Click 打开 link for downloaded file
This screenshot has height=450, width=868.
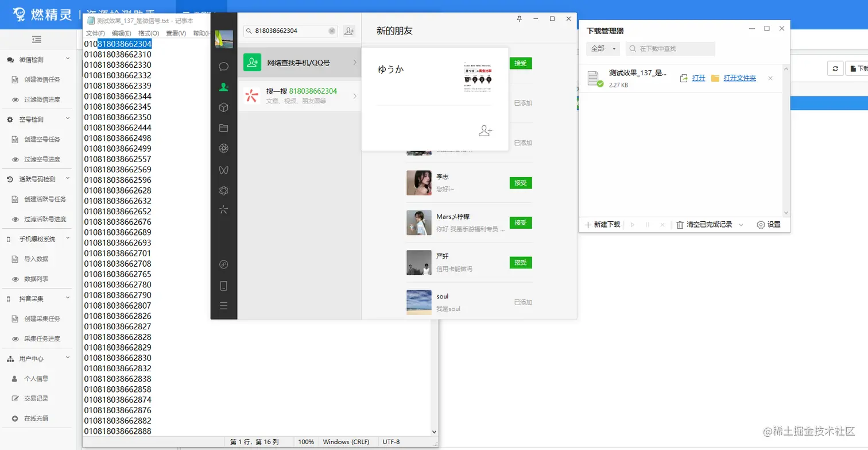(x=699, y=78)
